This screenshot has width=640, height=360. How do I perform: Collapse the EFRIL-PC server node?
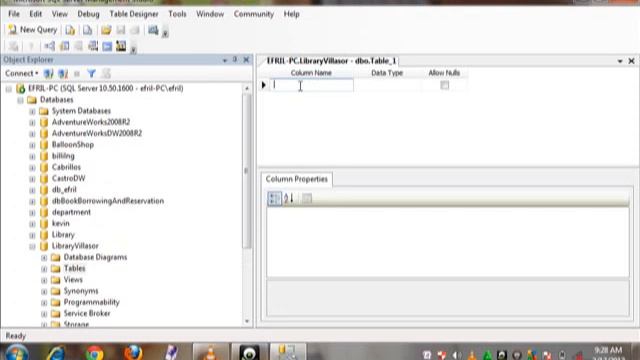9,89
